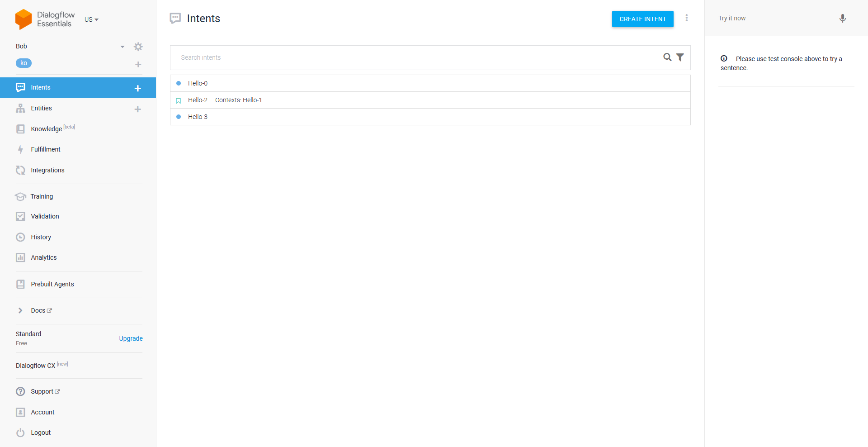Click the blue dot beside Hello-3
Screen dimensions: 868x447
(179, 117)
